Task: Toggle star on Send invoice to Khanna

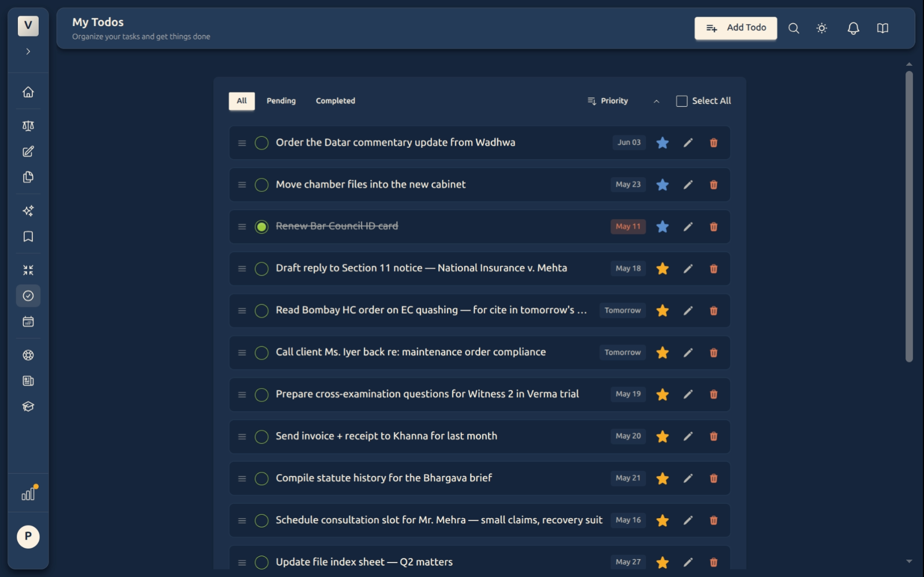Action: 662,437
